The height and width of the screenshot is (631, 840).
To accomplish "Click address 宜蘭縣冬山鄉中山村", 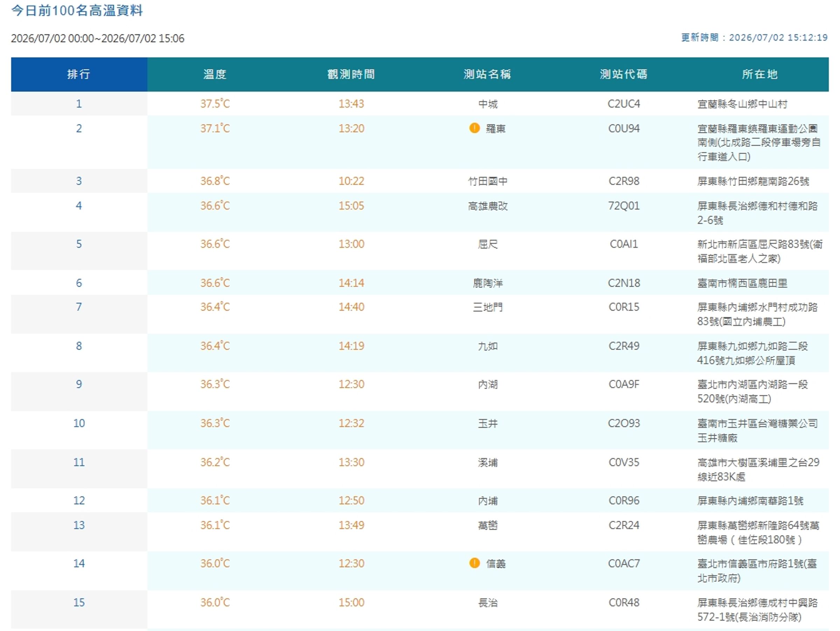I will pyautogui.click(x=742, y=104).
